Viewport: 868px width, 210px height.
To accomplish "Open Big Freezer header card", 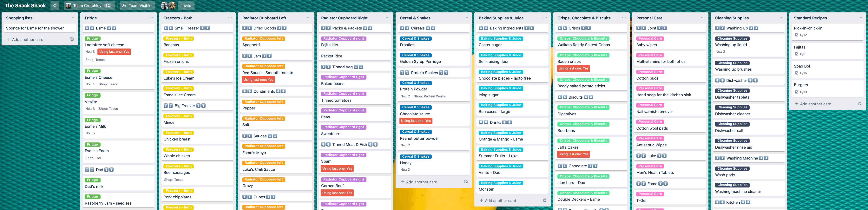I will [197, 106].
